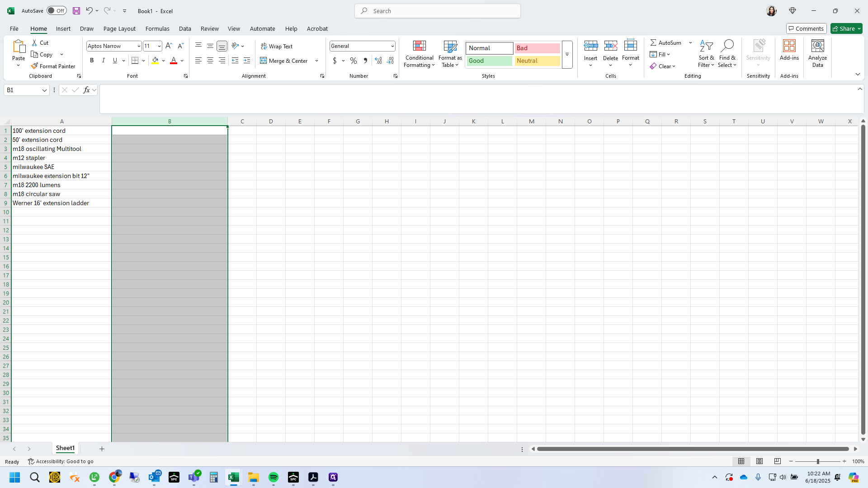Select cell containing m12 stapler
Viewport: 868px width, 488px height.
(61, 158)
